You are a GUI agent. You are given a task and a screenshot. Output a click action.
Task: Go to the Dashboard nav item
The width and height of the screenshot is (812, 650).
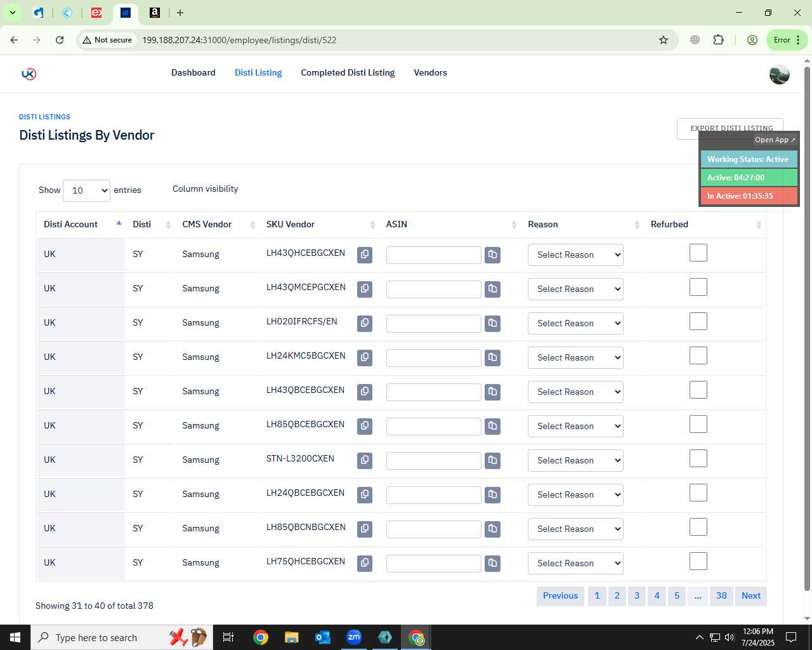[193, 72]
